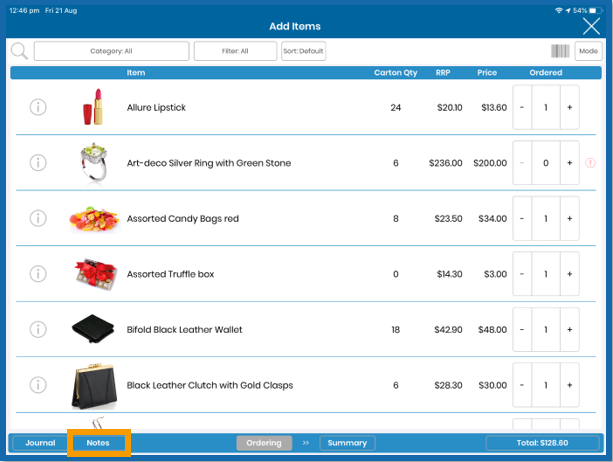Image resolution: width=613 pixels, height=462 pixels.
Task: Decrease Assorted Candy Bags red quantity
Action: click(x=522, y=218)
